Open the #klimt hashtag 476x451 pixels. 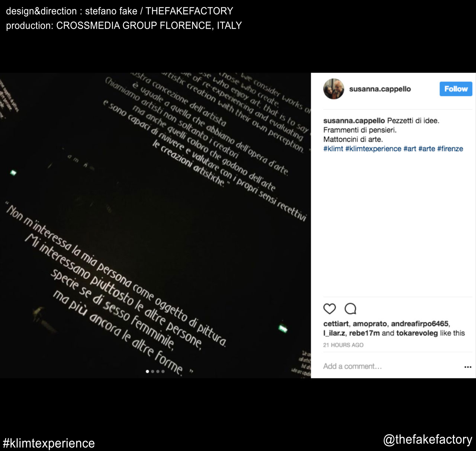point(333,149)
